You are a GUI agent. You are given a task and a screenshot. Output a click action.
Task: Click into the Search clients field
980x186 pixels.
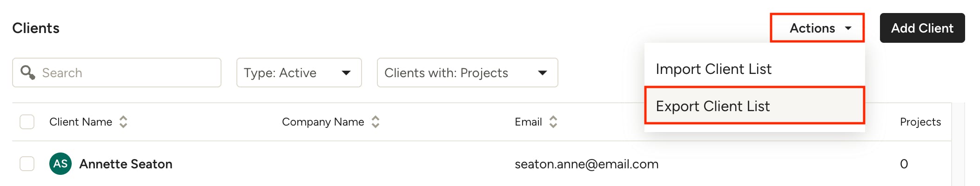click(126, 73)
